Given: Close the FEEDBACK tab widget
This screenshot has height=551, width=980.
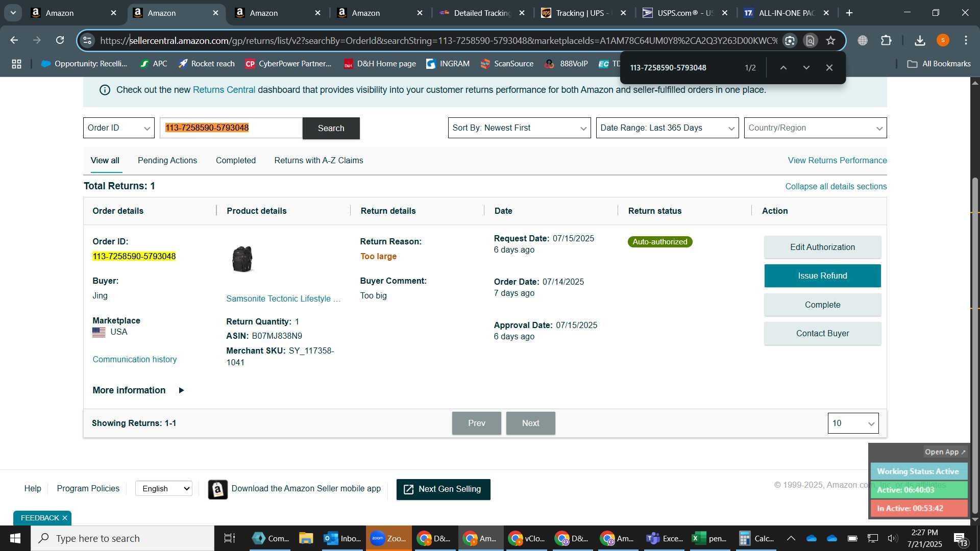Looking at the screenshot, I should pos(65,518).
